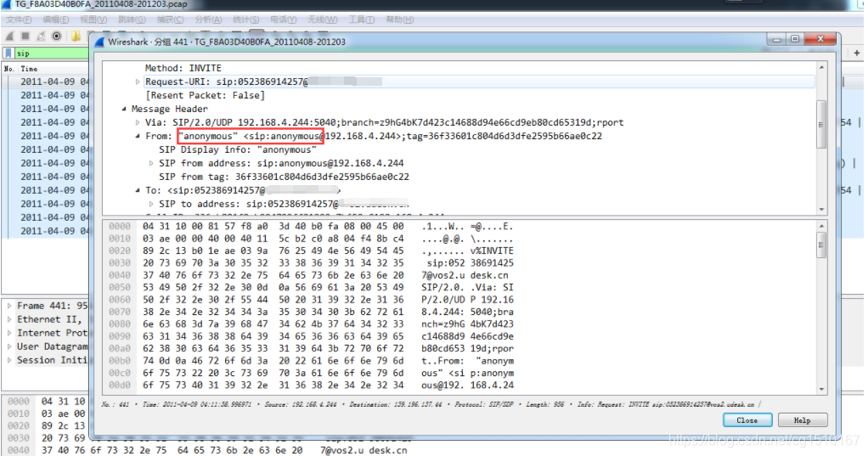Collapse the Message Header node
The image size is (868, 456).
pos(124,109)
